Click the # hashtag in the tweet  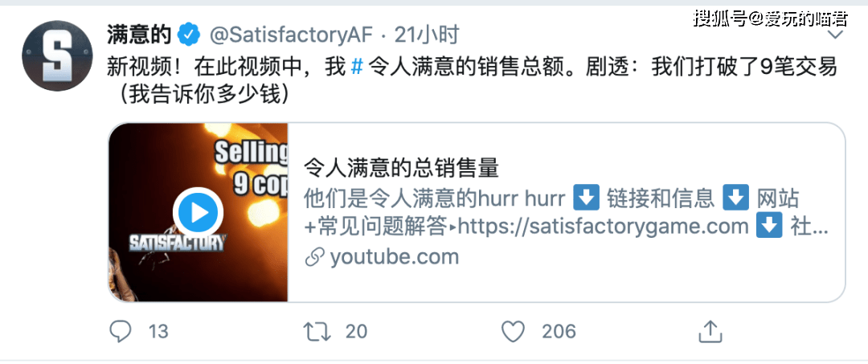[358, 67]
